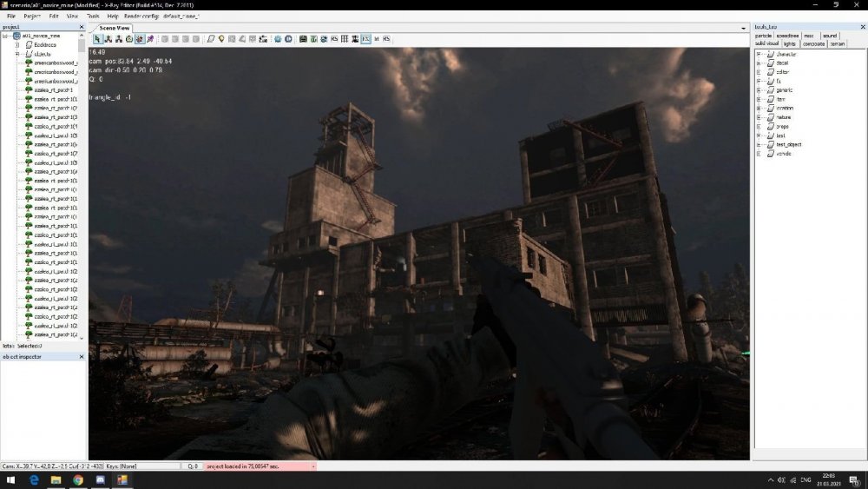This screenshot has height=489, width=868.
Task: Open the Tools menu
Action: (x=93, y=16)
